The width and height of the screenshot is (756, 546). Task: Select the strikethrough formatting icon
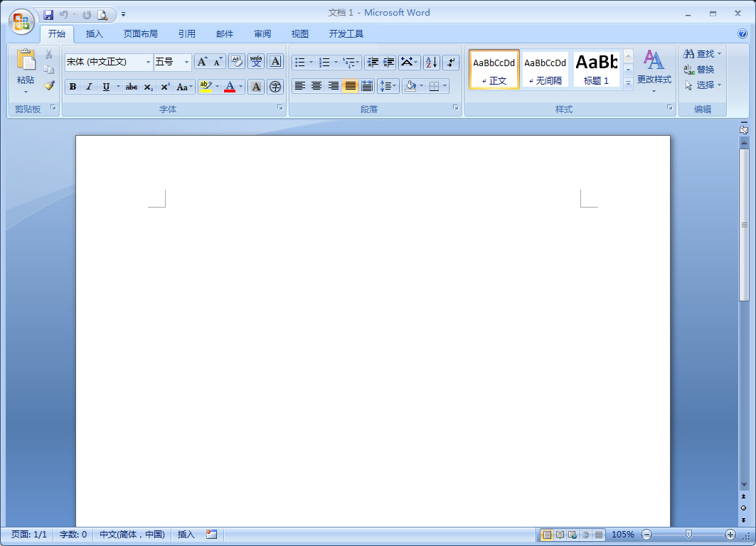[132, 87]
